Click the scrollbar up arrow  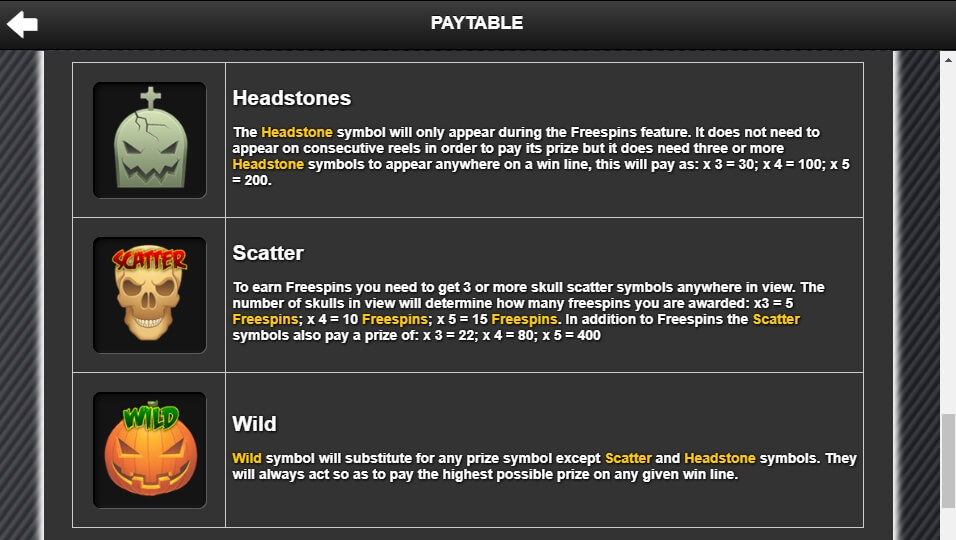coord(948,59)
